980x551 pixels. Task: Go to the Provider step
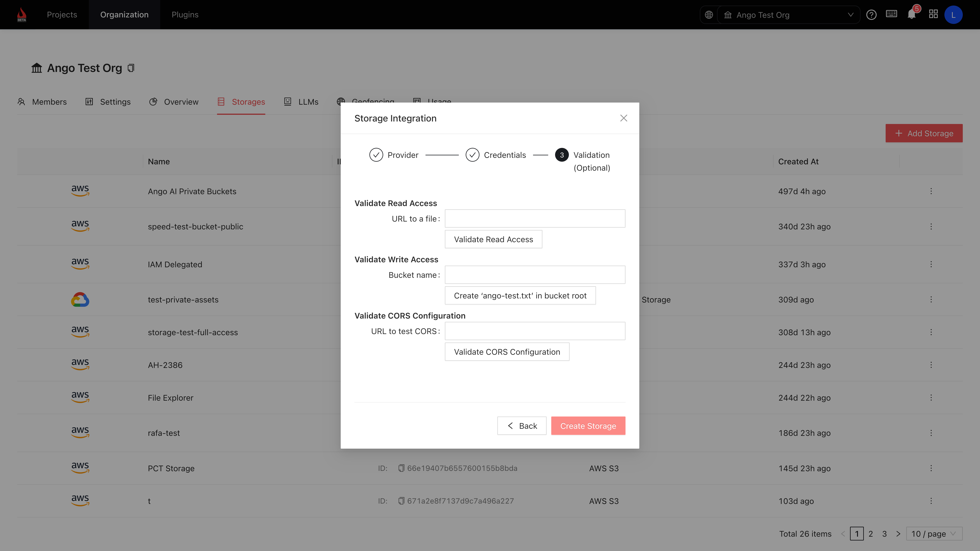pos(394,155)
